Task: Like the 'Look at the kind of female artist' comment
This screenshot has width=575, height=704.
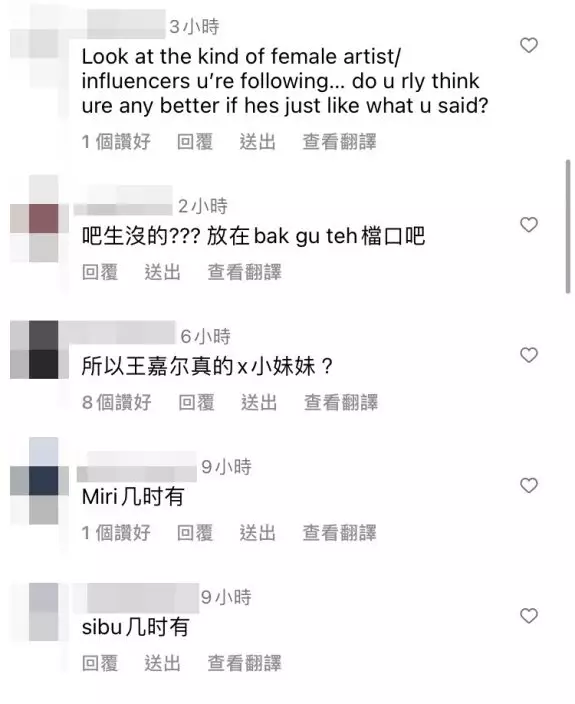Action: pos(529,45)
